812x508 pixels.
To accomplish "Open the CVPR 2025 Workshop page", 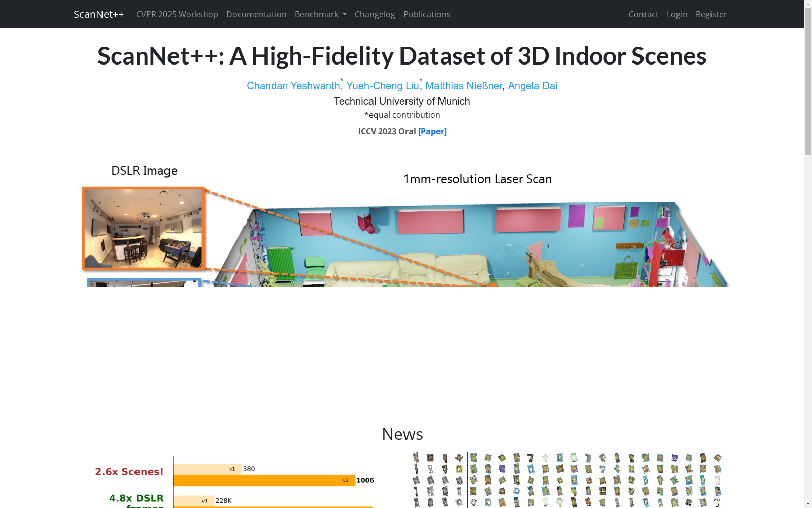I will tap(177, 14).
